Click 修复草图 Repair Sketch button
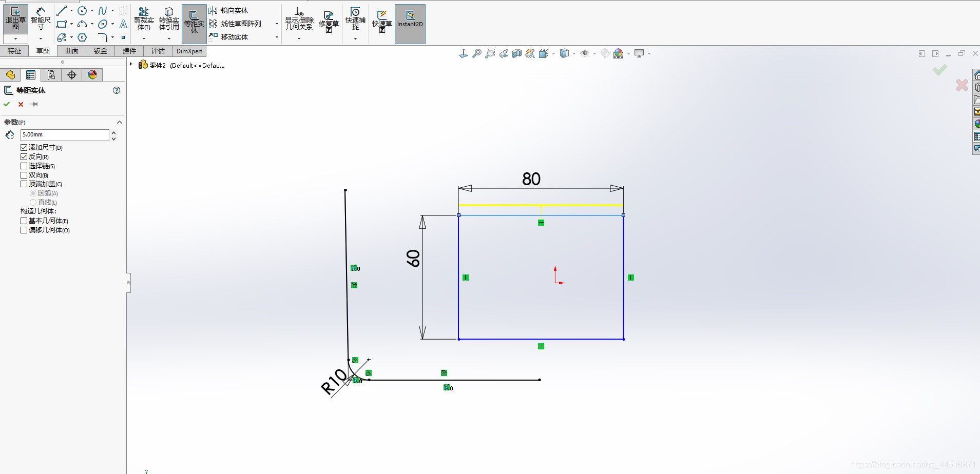The width and height of the screenshot is (980, 474). coord(329,21)
